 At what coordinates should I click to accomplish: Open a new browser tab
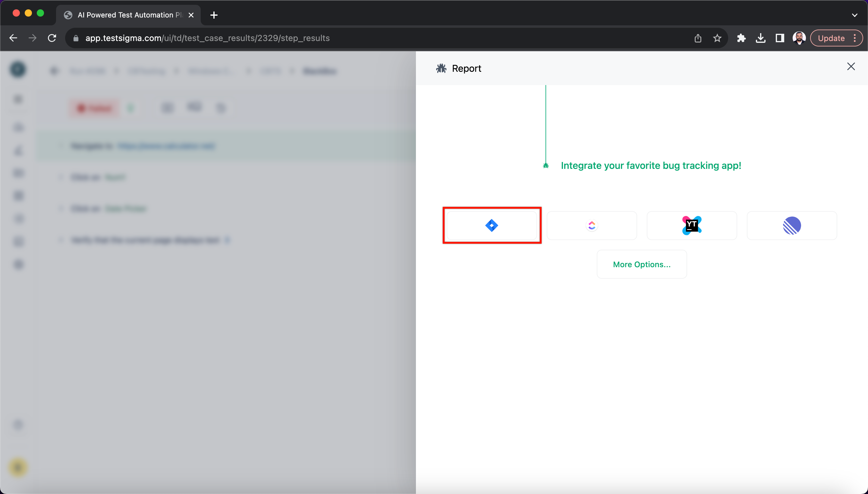coord(214,15)
